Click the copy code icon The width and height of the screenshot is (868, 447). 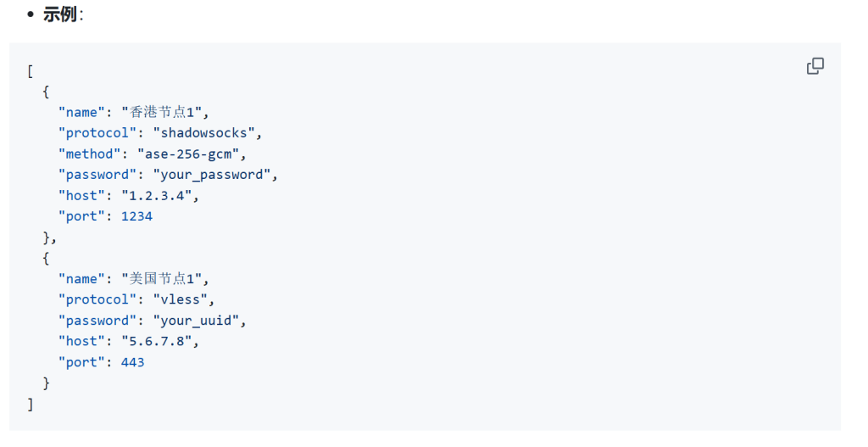click(815, 66)
